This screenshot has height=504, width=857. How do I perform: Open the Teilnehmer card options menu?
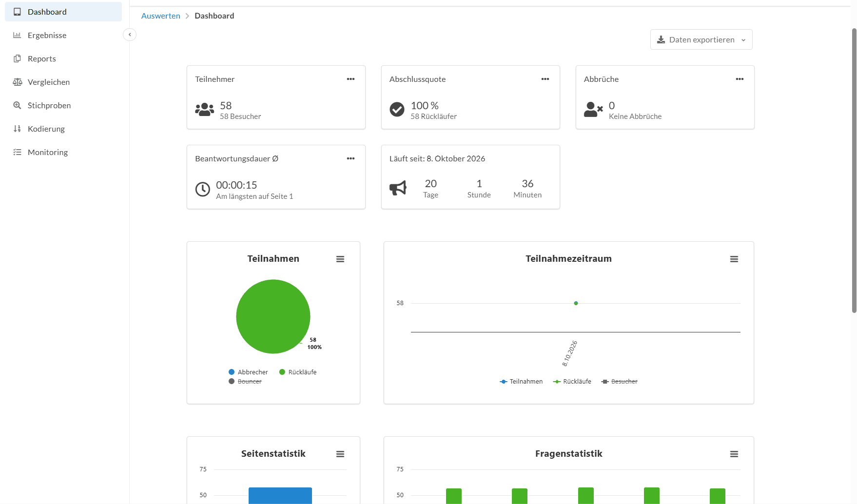tap(351, 79)
